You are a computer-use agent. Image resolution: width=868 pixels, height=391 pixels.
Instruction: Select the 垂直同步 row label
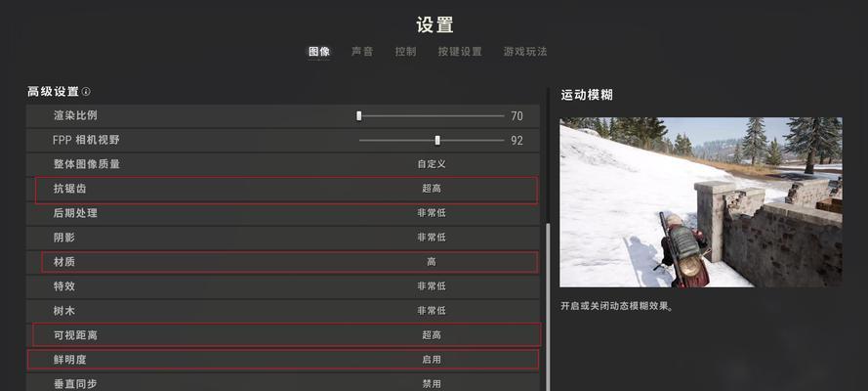75,384
